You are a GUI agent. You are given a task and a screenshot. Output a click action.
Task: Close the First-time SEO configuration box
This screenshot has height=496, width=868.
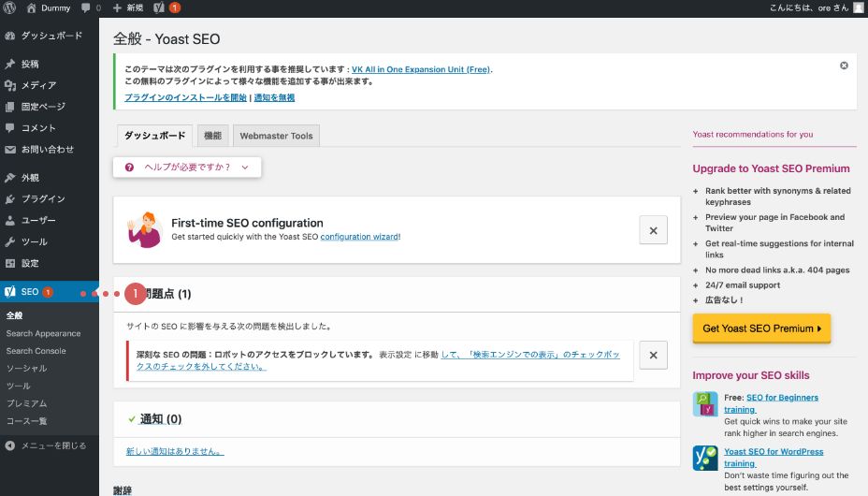[653, 230]
